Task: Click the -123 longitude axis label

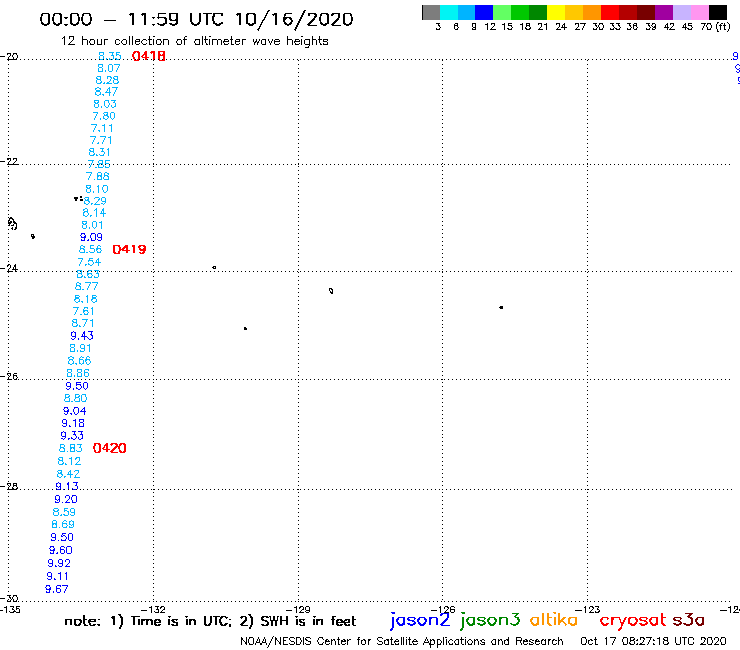Action: tap(588, 609)
